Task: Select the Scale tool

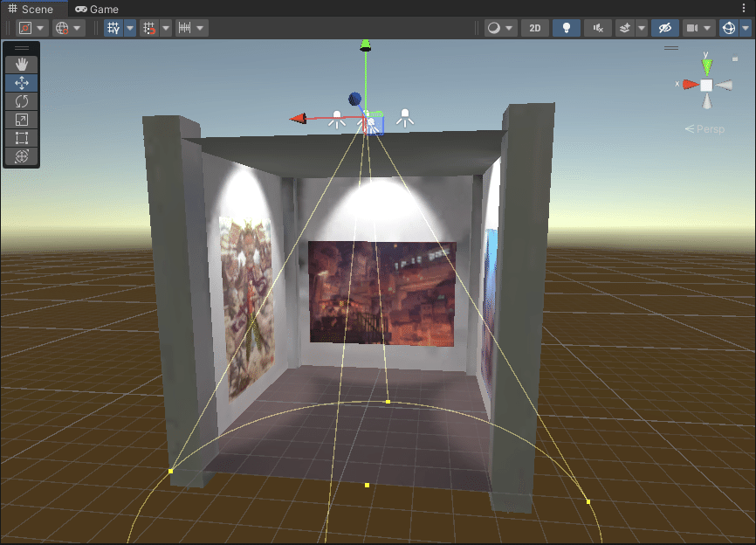Action: [22, 120]
